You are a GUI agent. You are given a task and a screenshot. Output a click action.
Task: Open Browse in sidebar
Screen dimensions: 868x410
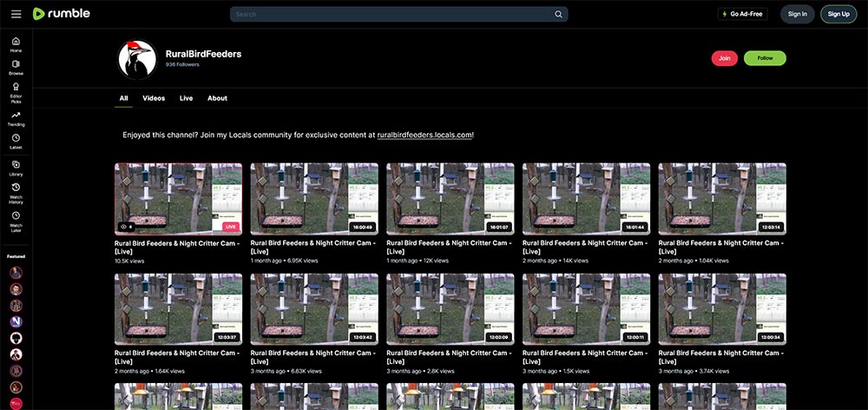click(x=16, y=68)
